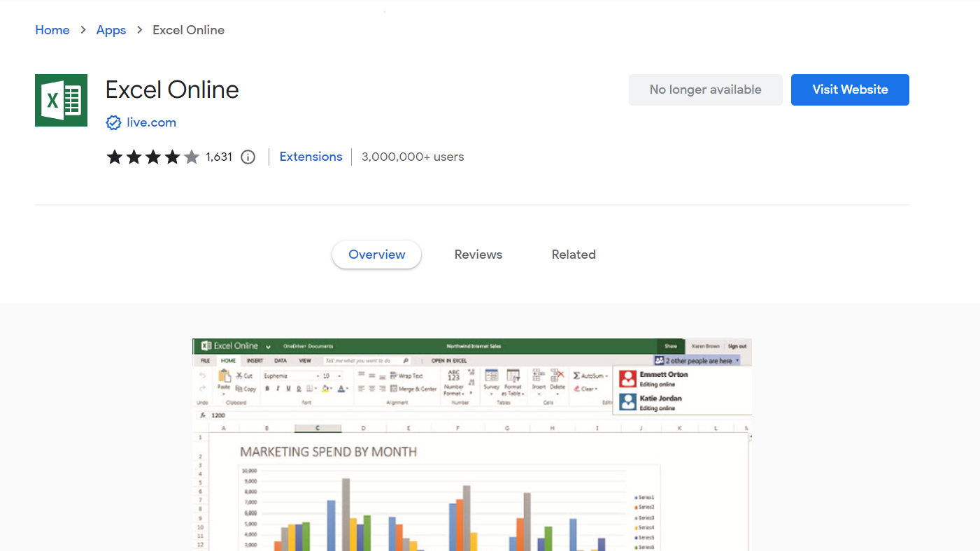Open the live.com publisher link
The height and width of the screenshot is (551, 980).
[151, 122]
